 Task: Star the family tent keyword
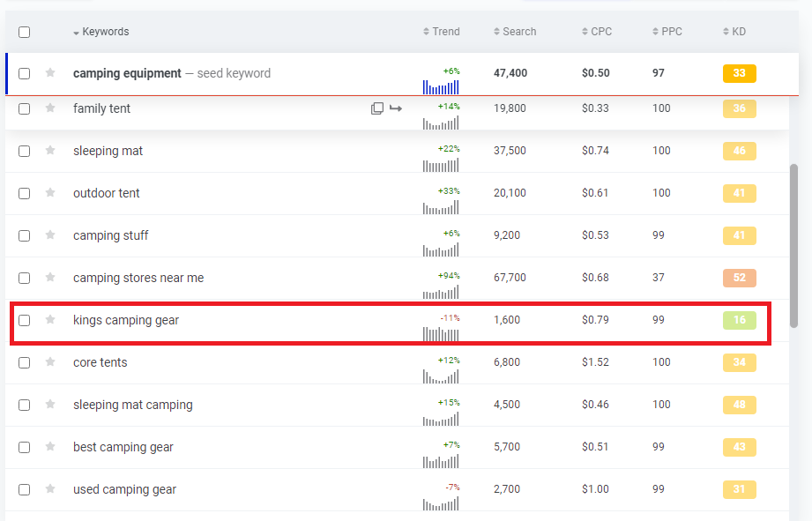[50, 108]
